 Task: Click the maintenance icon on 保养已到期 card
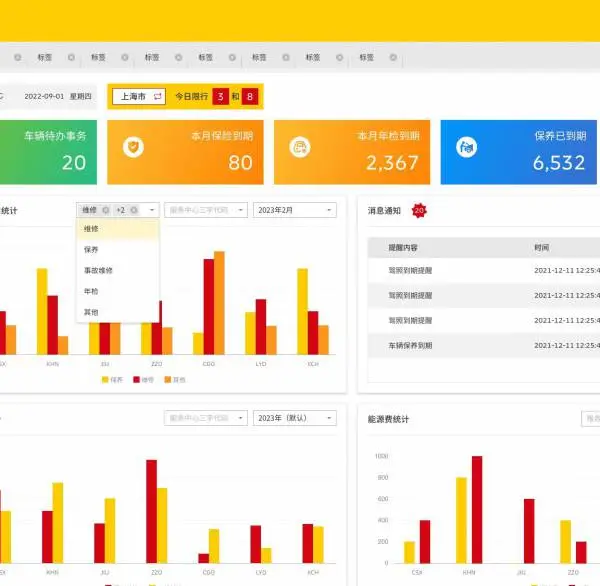[x=466, y=147]
